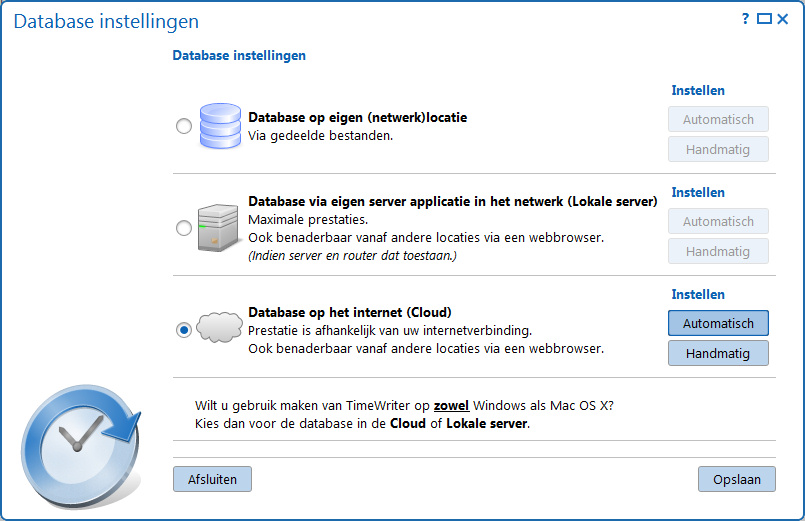The height and width of the screenshot is (521, 805).
Task: Click Automatisch for network location database
Action: [718, 120]
